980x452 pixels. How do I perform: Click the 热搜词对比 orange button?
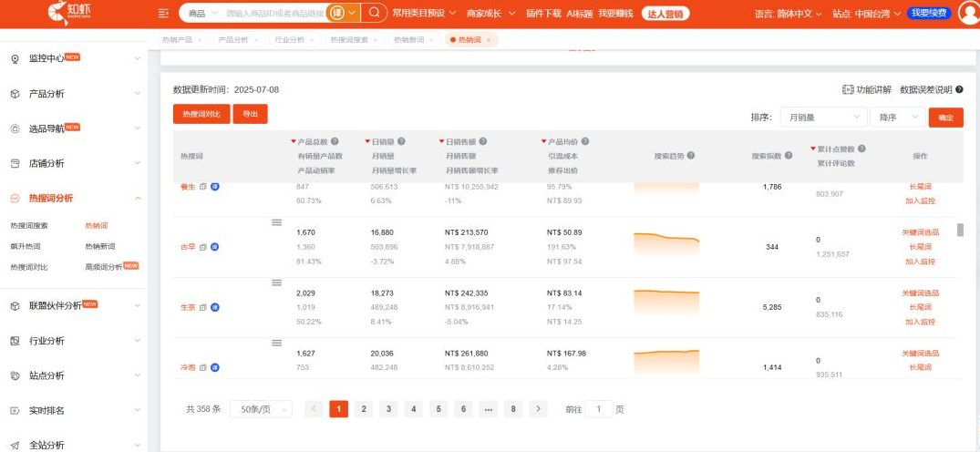tap(201, 115)
